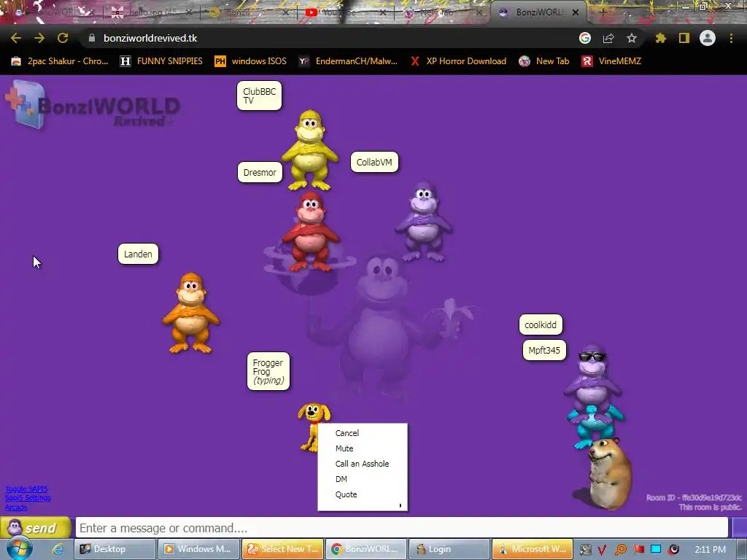Screen dimensions: 747x560
Task: Click the Landen name tag
Action: coord(138,254)
